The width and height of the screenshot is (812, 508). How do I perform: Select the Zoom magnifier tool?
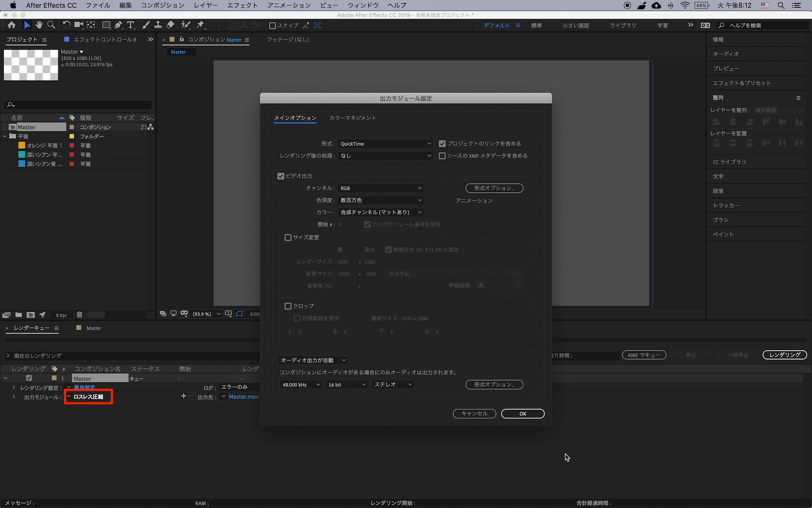(x=51, y=25)
